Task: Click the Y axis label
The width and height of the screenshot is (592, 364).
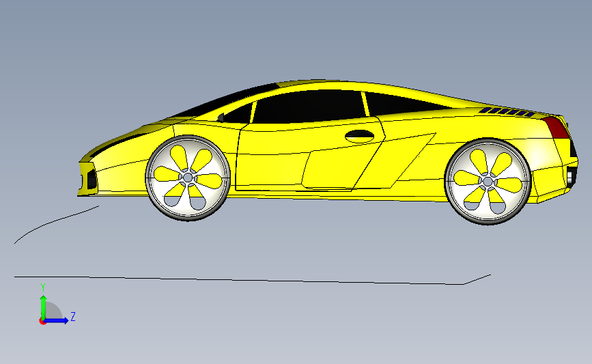Action: tap(43, 288)
